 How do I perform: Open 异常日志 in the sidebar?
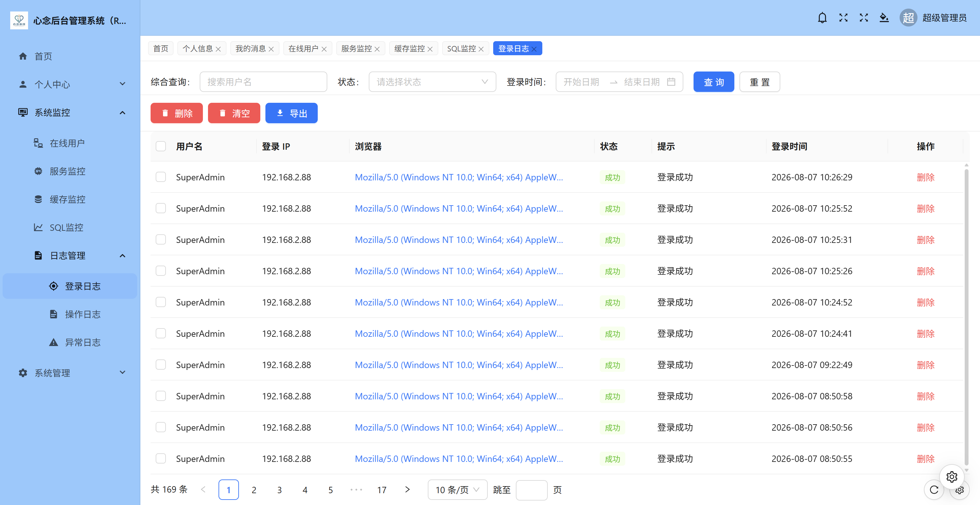click(70, 342)
